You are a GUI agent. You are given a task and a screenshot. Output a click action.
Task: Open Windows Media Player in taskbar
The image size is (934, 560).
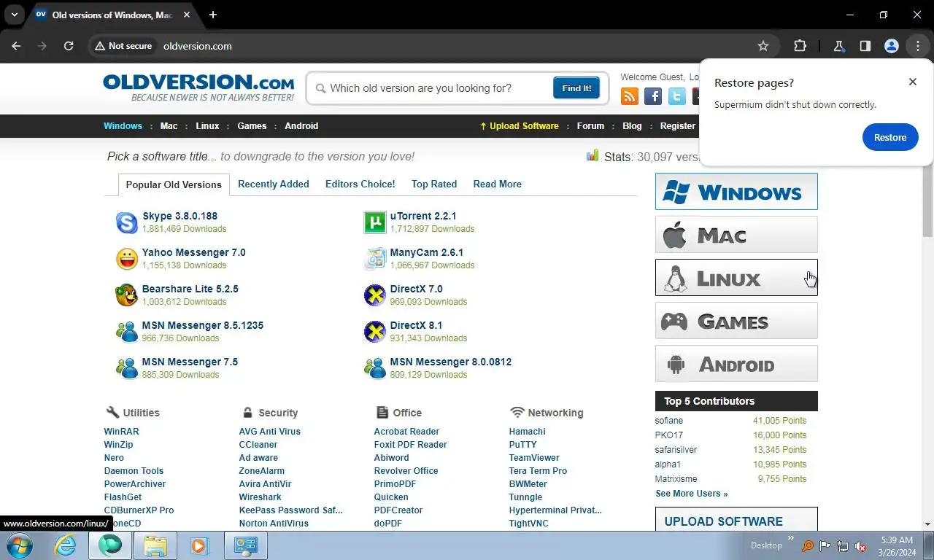[x=198, y=545]
